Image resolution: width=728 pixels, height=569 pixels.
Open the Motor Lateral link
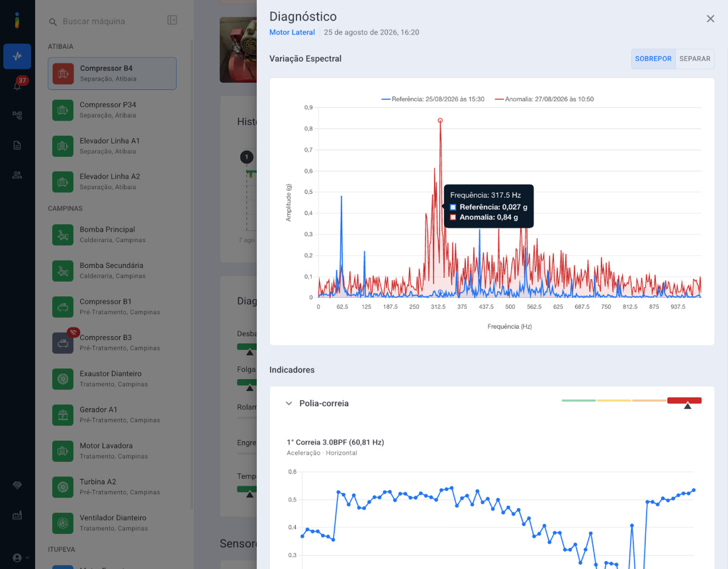coord(292,32)
